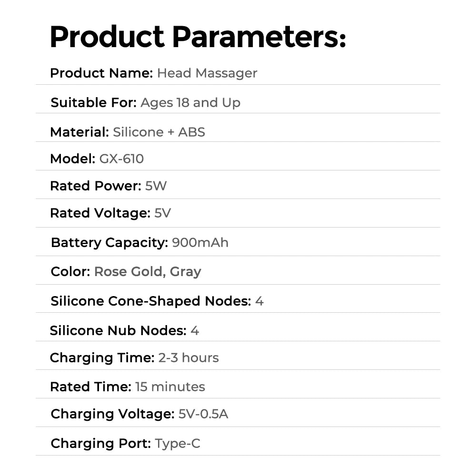Click the 2-3 hours charging time
The width and height of the screenshot is (476, 476).
click(188, 357)
